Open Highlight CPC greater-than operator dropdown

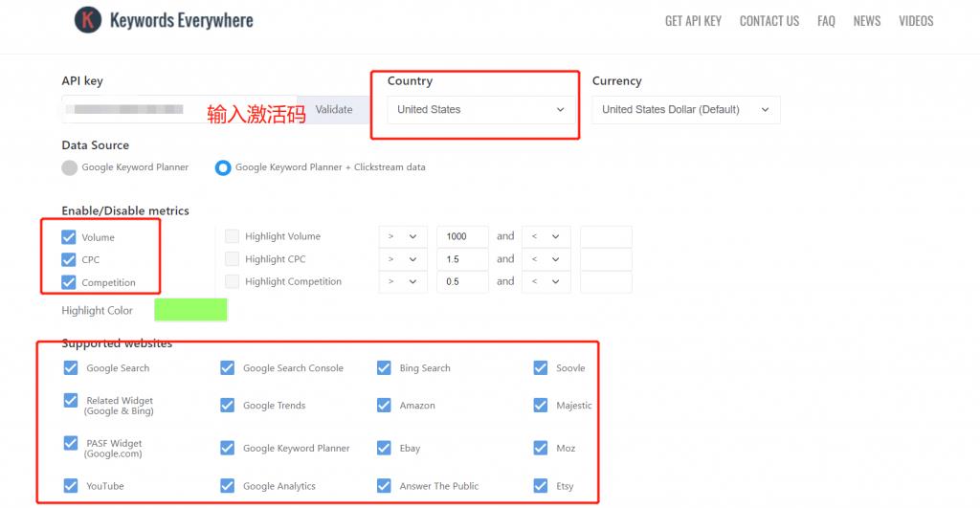(x=403, y=258)
